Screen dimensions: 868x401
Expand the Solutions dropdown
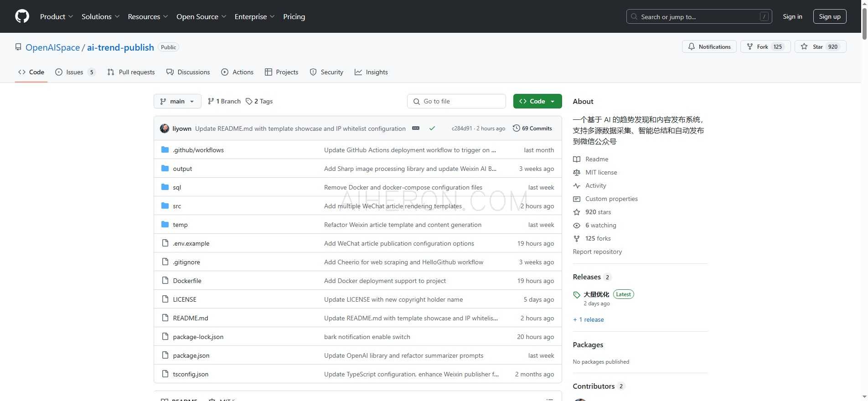pyautogui.click(x=100, y=16)
